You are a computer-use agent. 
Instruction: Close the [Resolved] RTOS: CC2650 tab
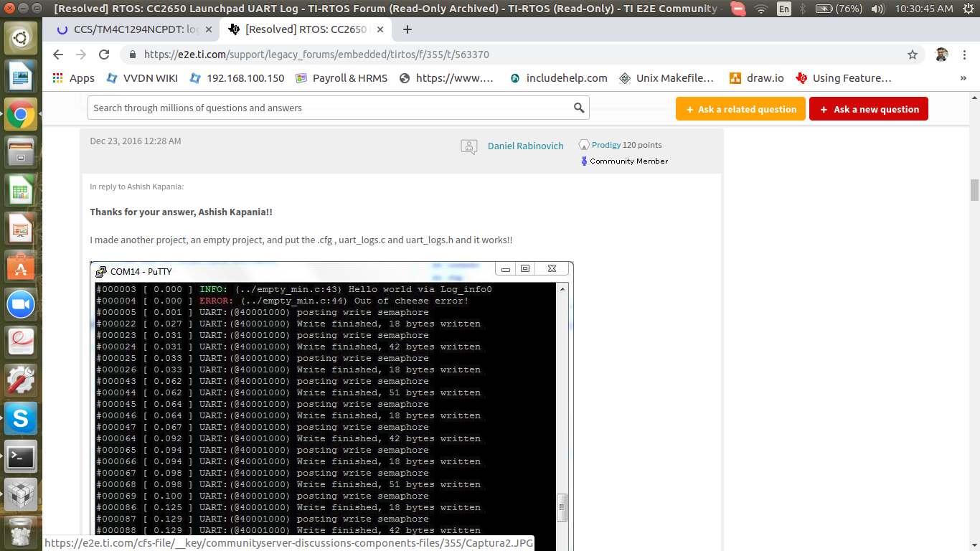pyautogui.click(x=381, y=29)
